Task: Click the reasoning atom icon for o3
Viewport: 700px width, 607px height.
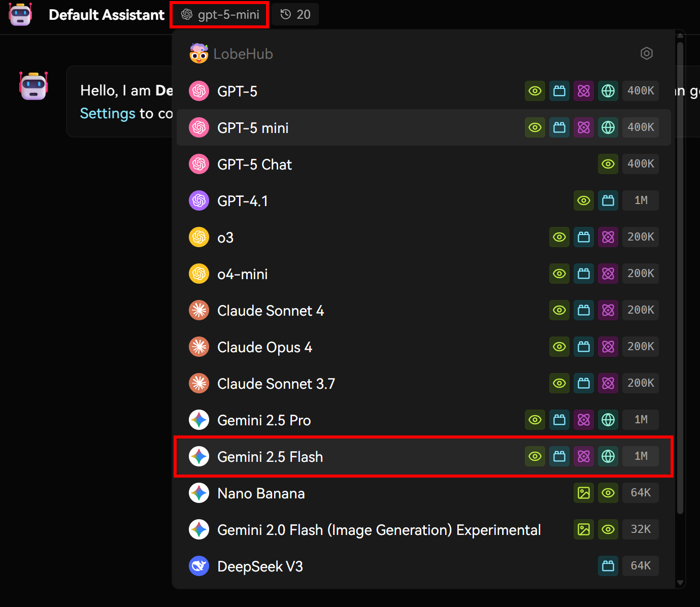Action: pyautogui.click(x=608, y=237)
